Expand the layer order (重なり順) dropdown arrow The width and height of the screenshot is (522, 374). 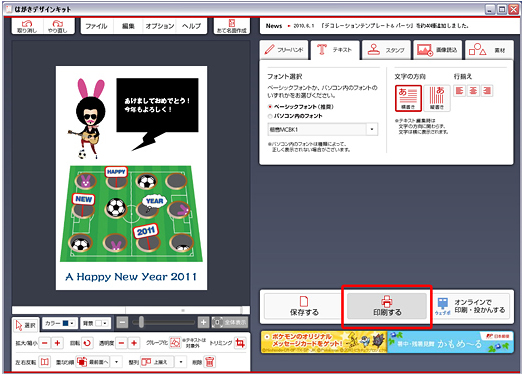pos(116,362)
